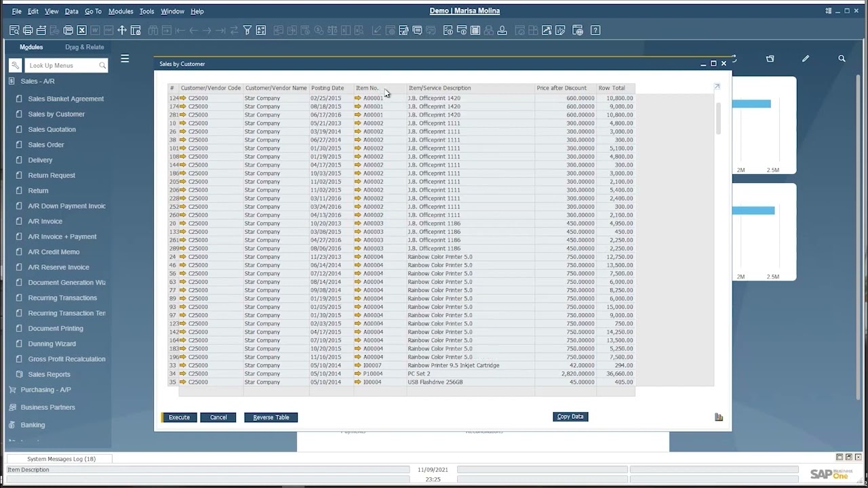Screen dimensions: 868x488
Task: Open Messages/Alerts Overview speech-bubble icon
Action: point(417,30)
